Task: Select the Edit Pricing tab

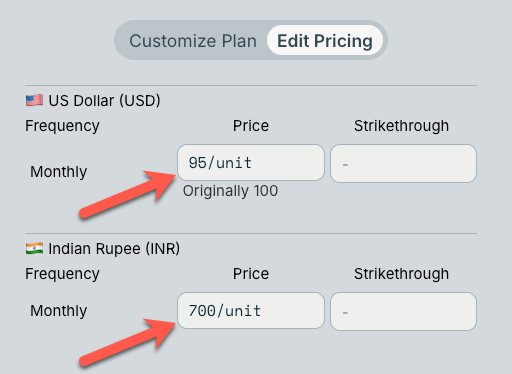Action: 325,40
